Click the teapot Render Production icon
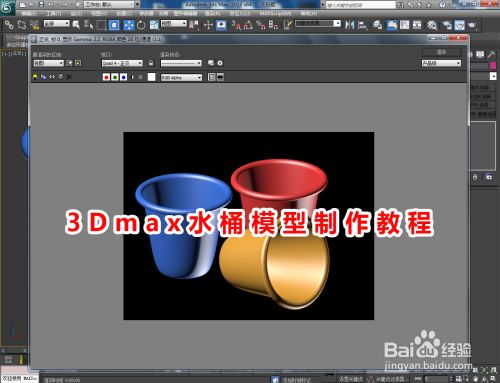Image resolution: width=500 pixels, height=383 pixels. 472,25
